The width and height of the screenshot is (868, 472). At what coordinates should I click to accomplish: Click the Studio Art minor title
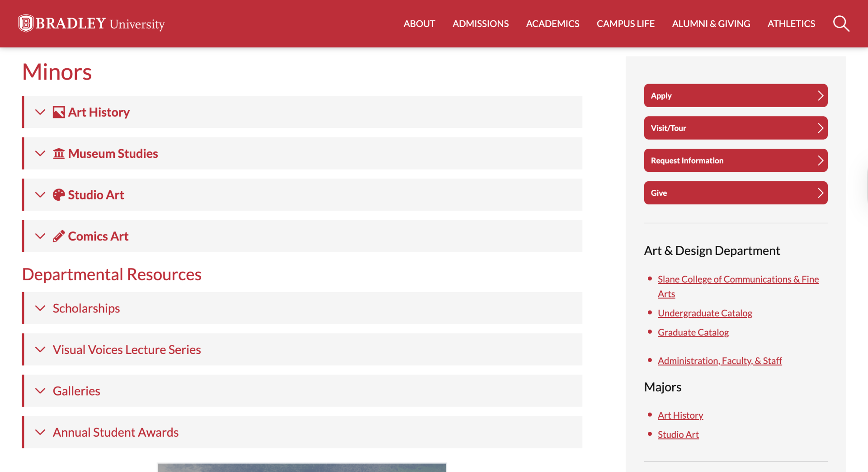tap(96, 195)
